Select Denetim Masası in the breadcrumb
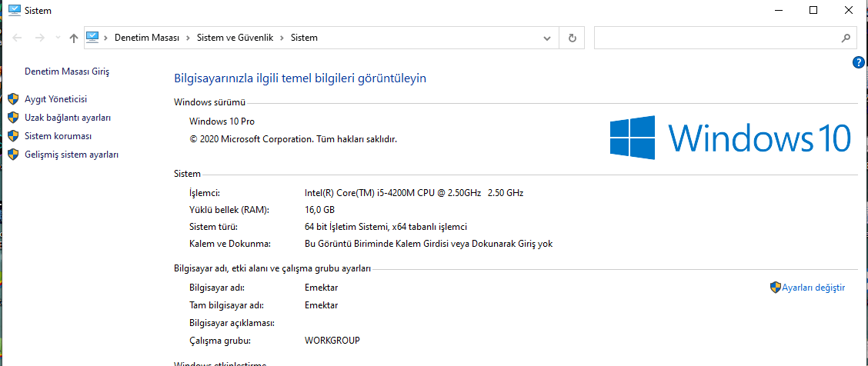Viewport: 868px width, 366px height. [x=147, y=38]
